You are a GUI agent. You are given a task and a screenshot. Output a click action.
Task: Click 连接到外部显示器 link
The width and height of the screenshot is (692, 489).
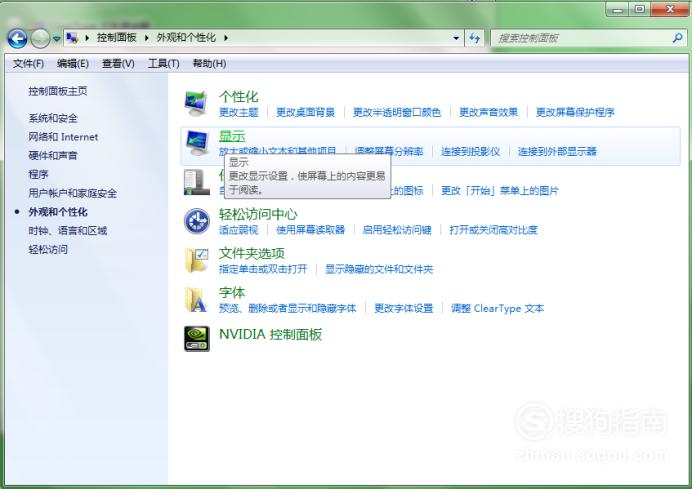(x=557, y=152)
